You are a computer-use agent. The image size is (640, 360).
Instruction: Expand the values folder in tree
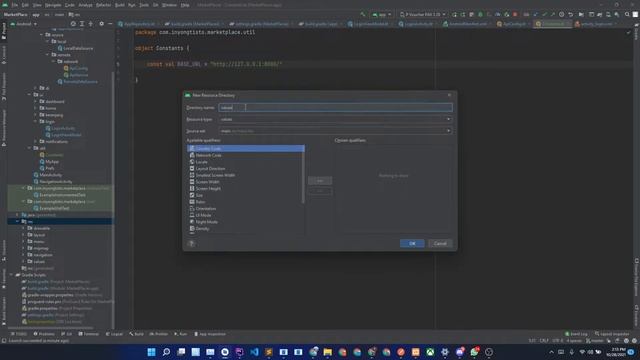coord(23,262)
